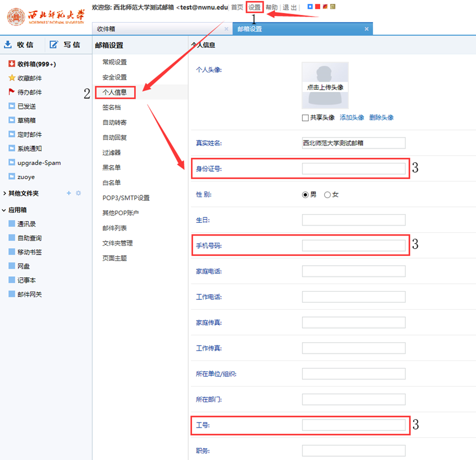The image size is (476, 460).
Task: Choose the red theme color swatch
Action: [x=318, y=7]
